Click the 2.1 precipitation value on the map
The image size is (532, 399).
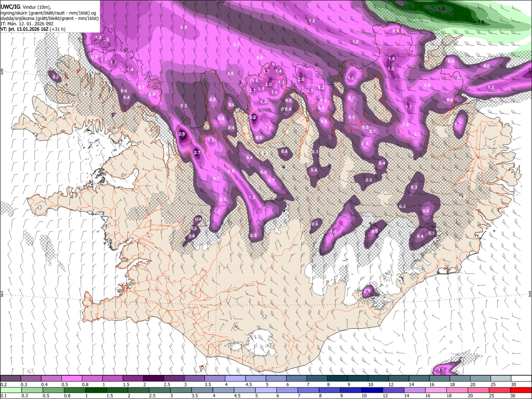pyautogui.click(x=252, y=90)
